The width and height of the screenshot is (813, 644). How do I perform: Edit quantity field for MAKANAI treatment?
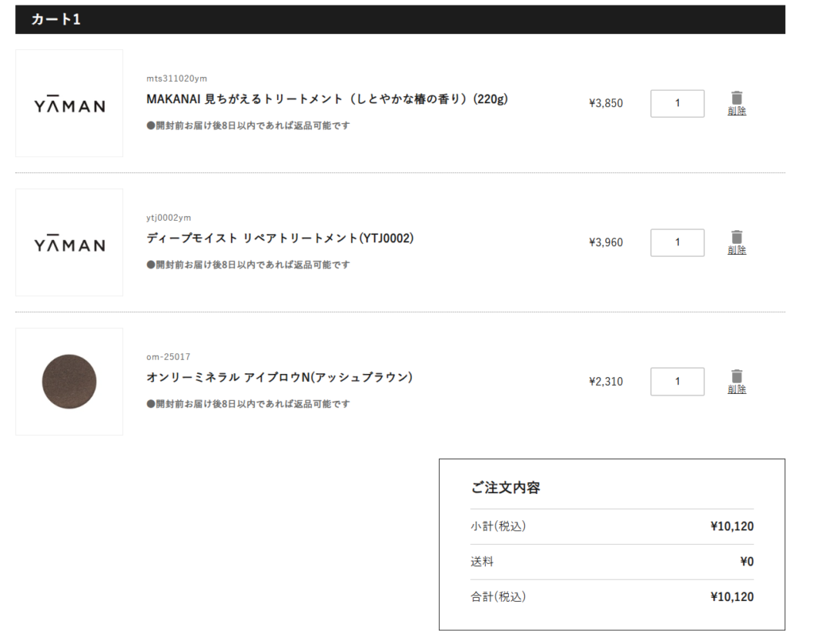(x=677, y=103)
